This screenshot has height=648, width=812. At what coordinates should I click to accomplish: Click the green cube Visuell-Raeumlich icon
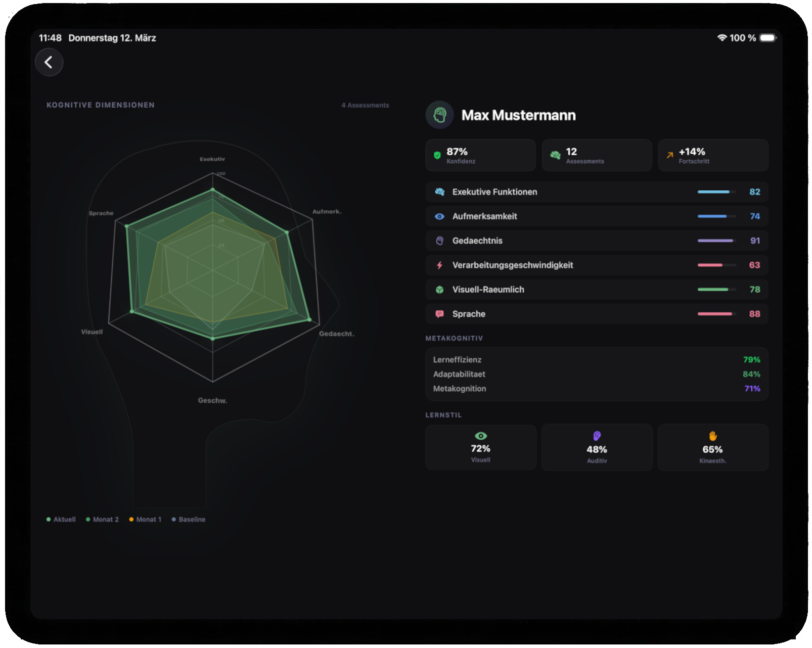pos(439,290)
